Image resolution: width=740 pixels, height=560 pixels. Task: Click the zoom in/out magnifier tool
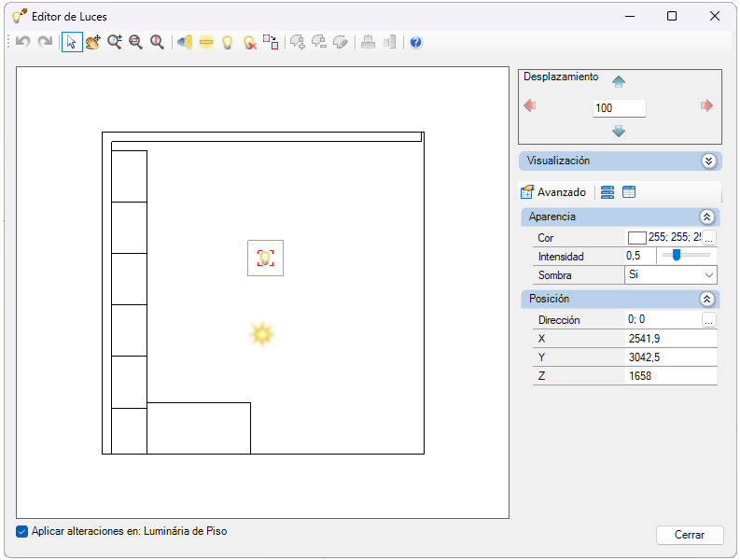coord(115,42)
